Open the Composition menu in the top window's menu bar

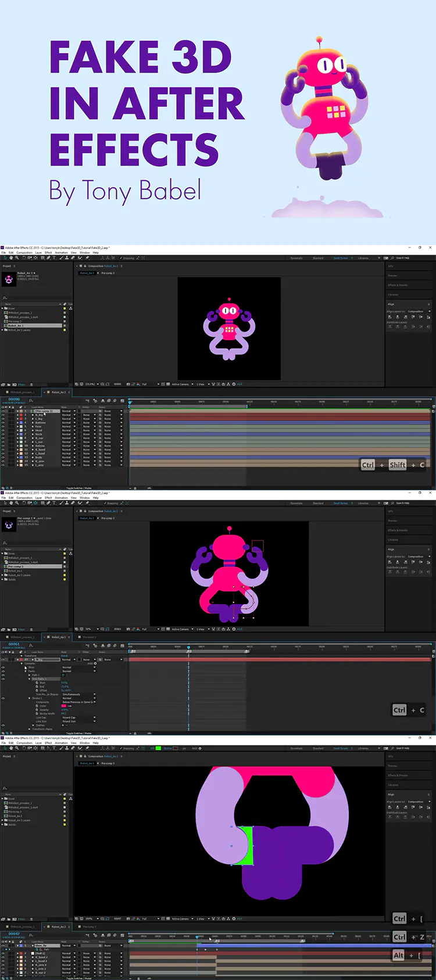[x=24, y=253]
